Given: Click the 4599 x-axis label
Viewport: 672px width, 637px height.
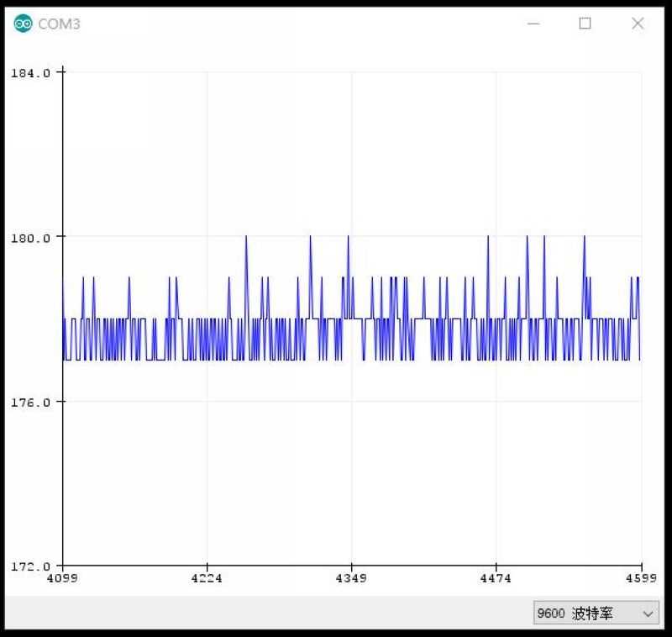Looking at the screenshot, I should point(641,578).
